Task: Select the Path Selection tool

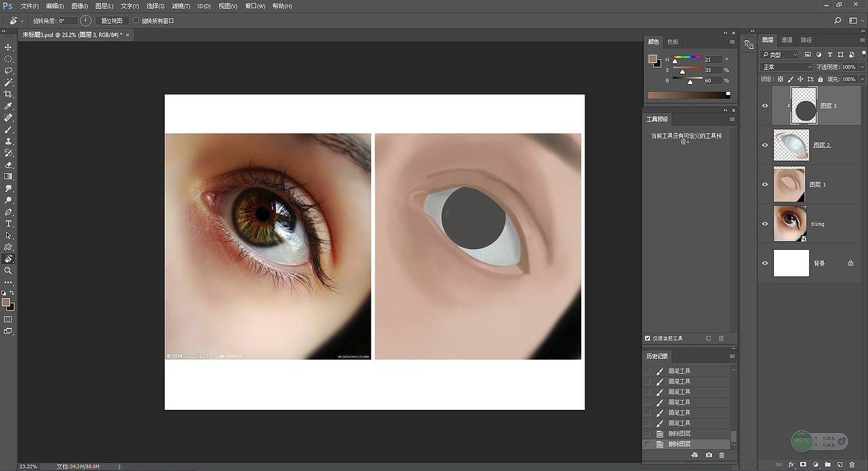Action: pos(9,235)
